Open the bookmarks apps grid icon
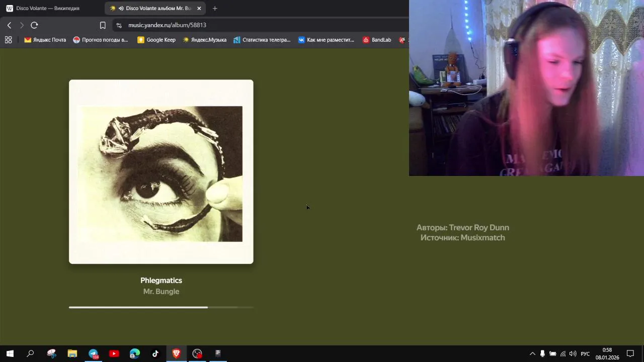644x362 pixels. pos(8,40)
